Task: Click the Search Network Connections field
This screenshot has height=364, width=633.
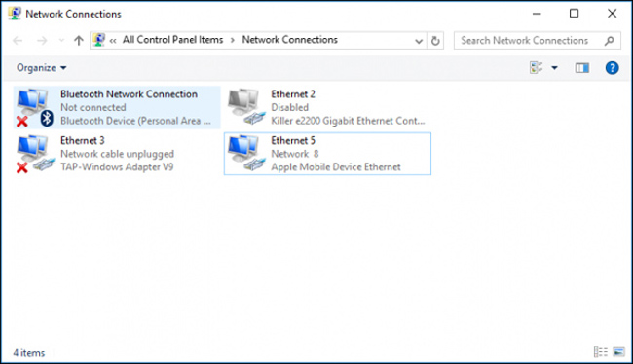Action: click(x=538, y=40)
